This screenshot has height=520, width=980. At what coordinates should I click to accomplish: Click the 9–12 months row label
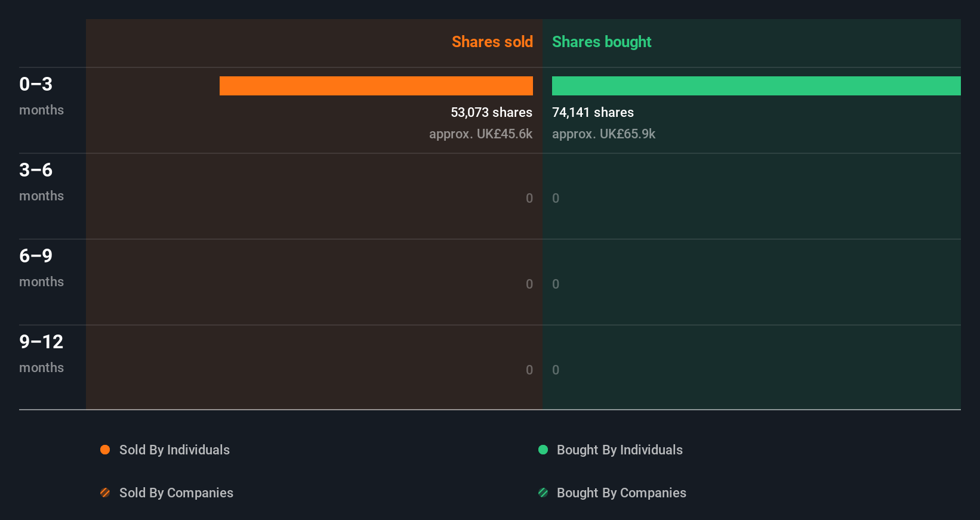[x=41, y=354]
